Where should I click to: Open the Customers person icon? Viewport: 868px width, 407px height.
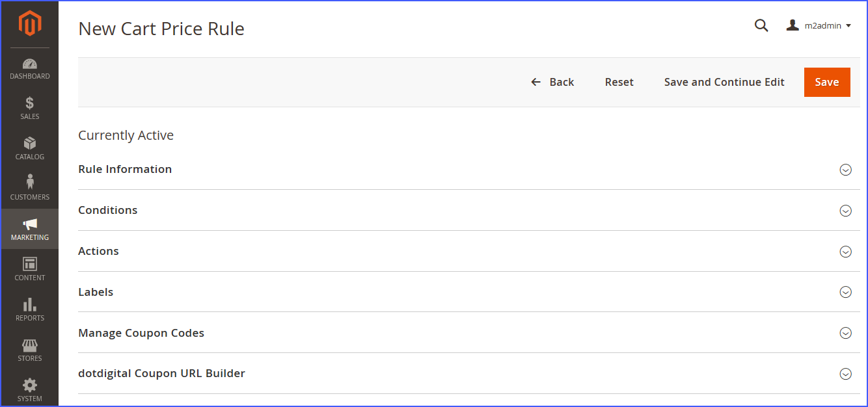[30, 183]
